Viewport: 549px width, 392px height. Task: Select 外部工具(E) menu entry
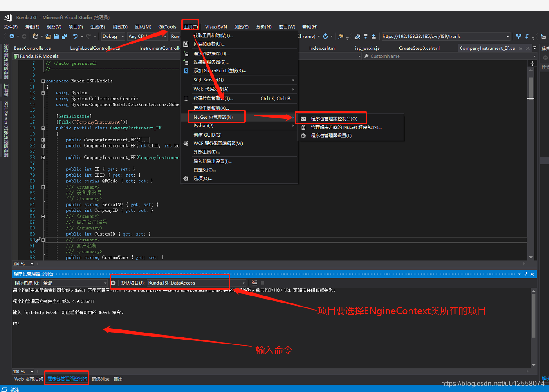[239, 152]
